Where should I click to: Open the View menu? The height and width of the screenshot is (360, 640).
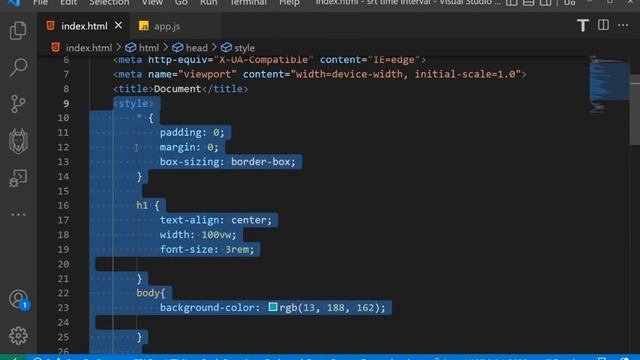(152, 2)
